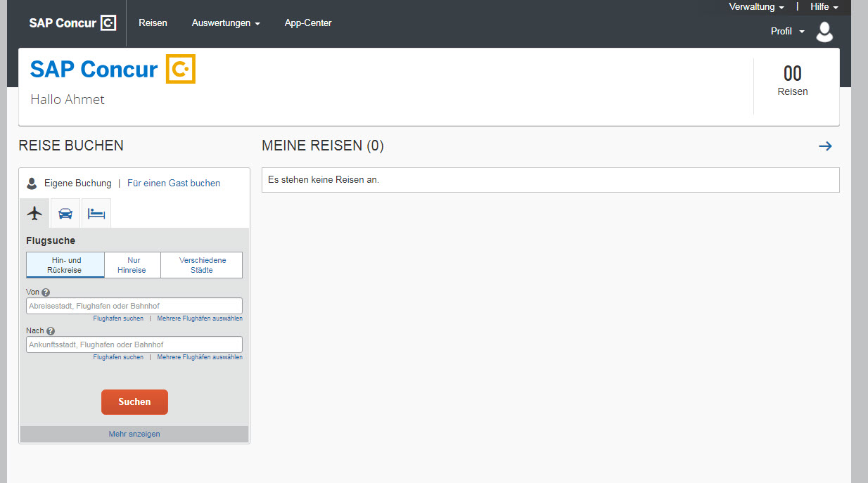Click the Suchen button
This screenshot has width=868, height=483.
[x=134, y=402]
